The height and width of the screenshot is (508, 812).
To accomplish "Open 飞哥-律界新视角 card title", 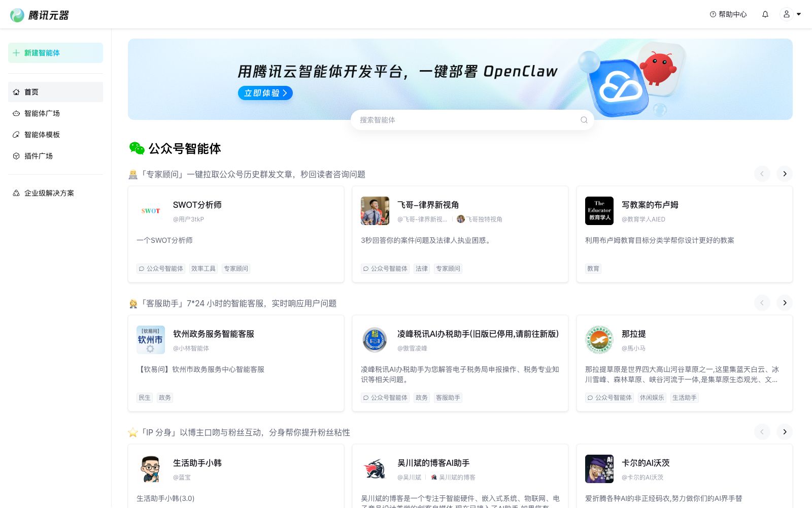I will click(428, 205).
